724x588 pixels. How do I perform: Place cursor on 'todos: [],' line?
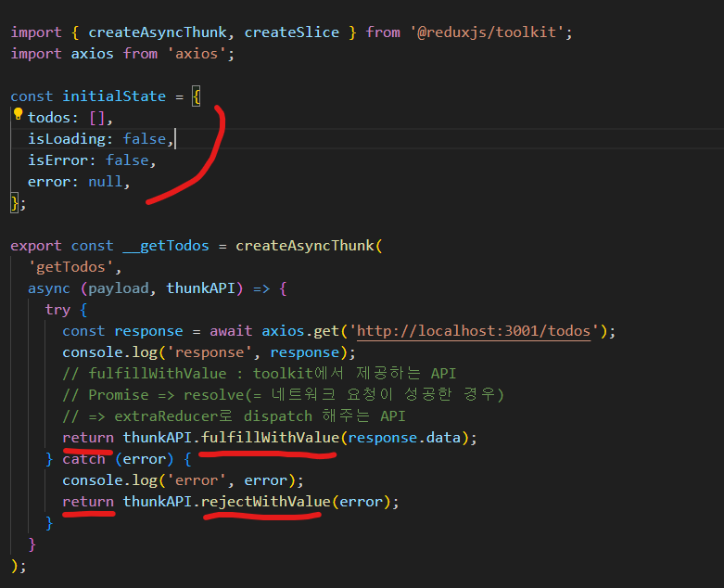tap(70, 118)
